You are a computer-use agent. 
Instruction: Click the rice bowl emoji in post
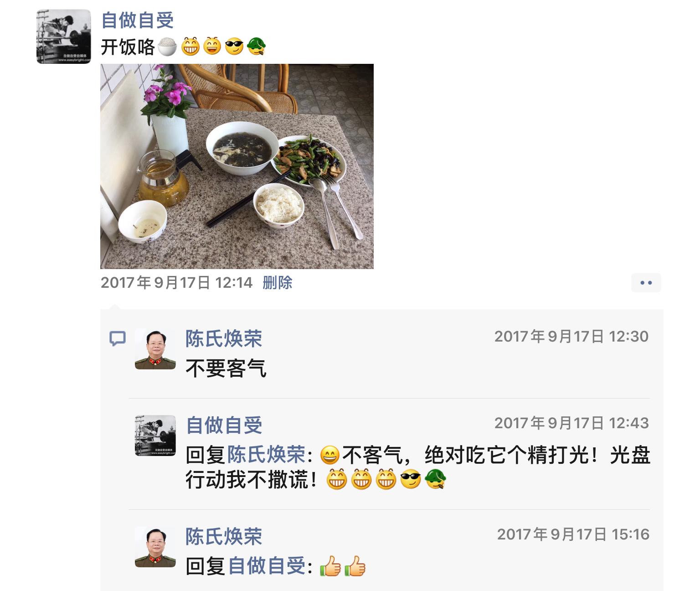tap(167, 47)
